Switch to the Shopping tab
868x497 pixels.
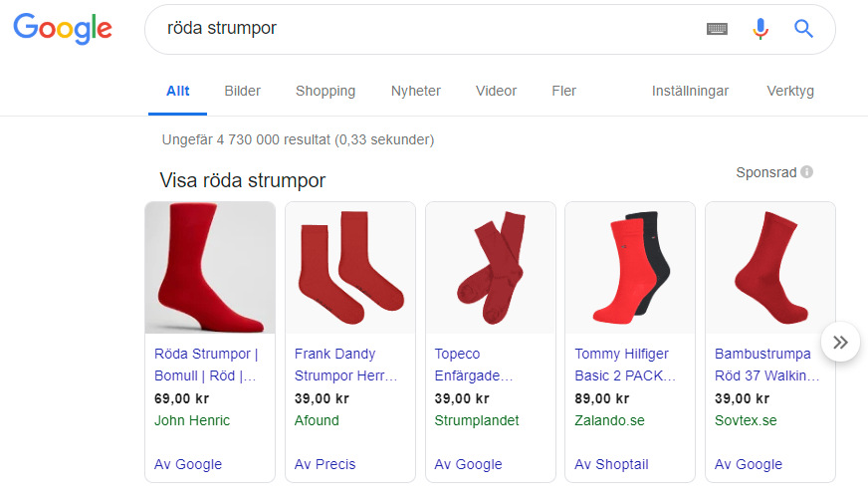pos(325,91)
